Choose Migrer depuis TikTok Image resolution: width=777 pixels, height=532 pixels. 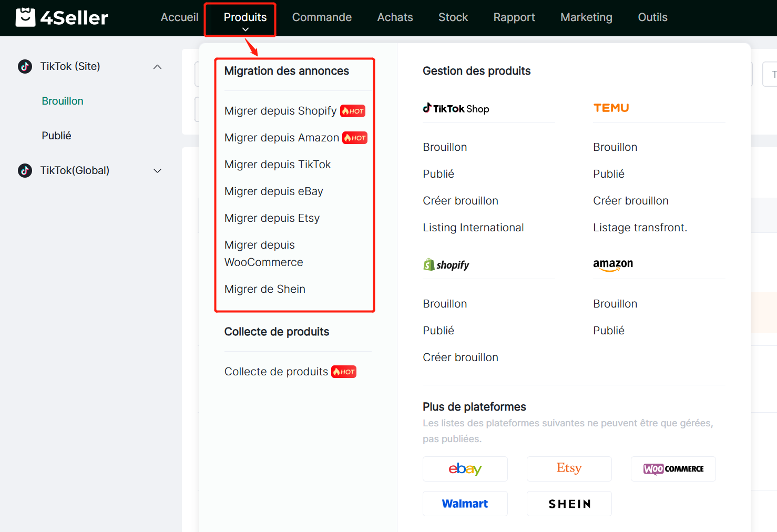tap(278, 165)
